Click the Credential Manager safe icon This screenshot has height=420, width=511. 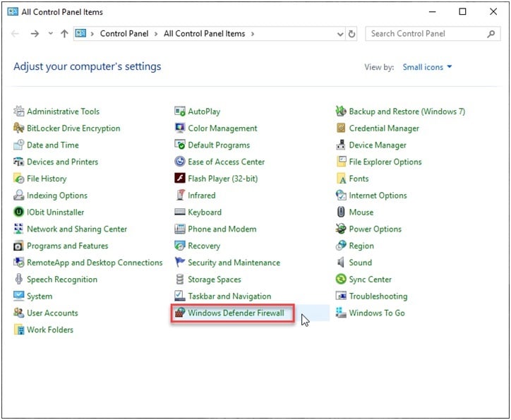pyautogui.click(x=341, y=128)
